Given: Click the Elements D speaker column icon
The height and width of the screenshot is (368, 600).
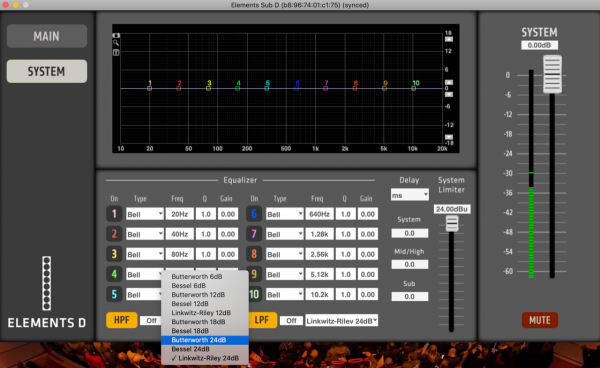Looking at the screenshot, I should tap(46, 283).
